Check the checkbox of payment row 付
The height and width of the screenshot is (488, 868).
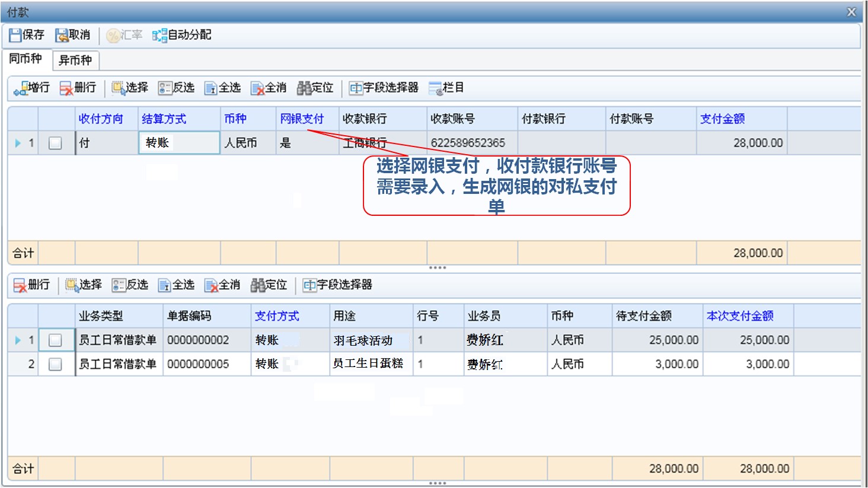(55, 143)
